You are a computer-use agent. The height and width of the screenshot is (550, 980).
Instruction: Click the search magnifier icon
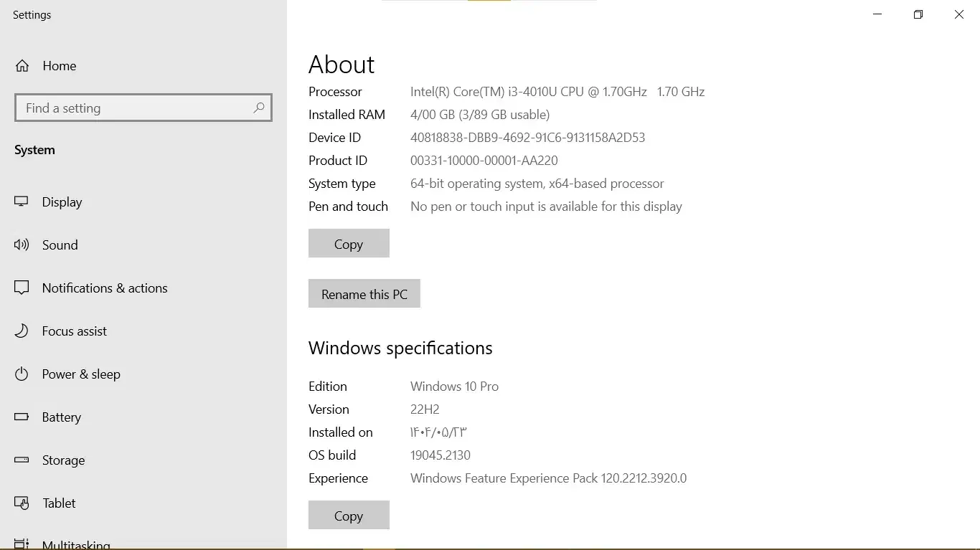tap(259, 108)
